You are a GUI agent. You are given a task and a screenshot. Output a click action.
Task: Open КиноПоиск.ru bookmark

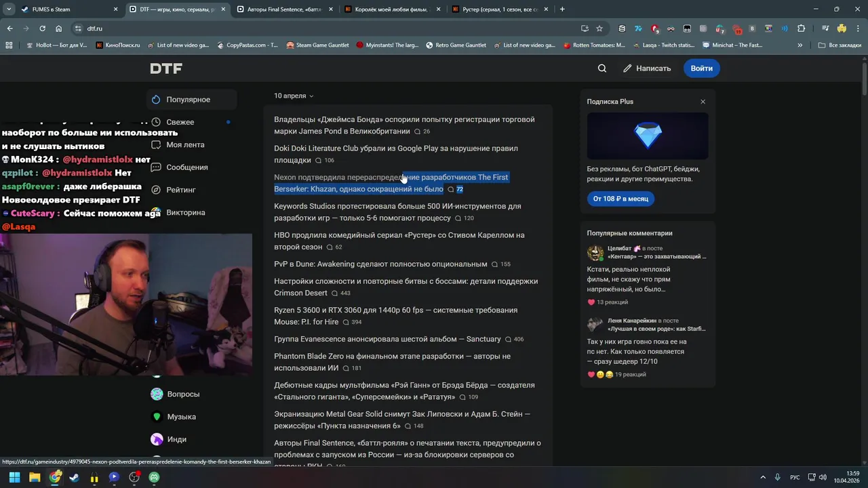pos(118,45)
